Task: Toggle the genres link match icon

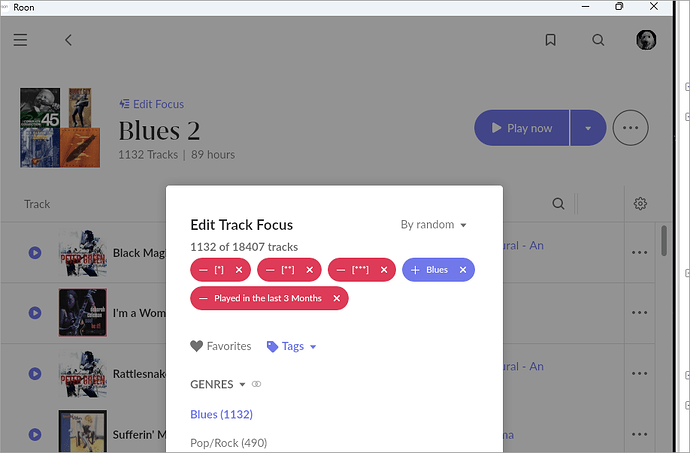Action: tap(256, 384)
